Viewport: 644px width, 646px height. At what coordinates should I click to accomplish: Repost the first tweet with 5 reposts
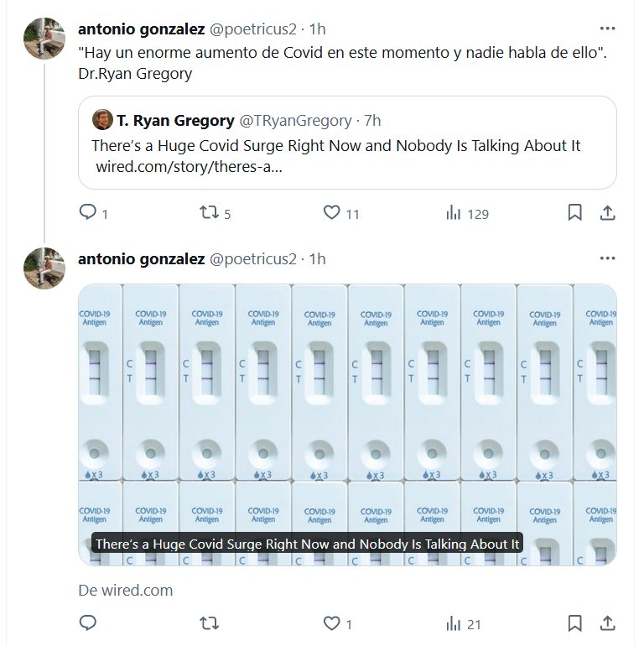pyautogui.click(x=209, y=213)
